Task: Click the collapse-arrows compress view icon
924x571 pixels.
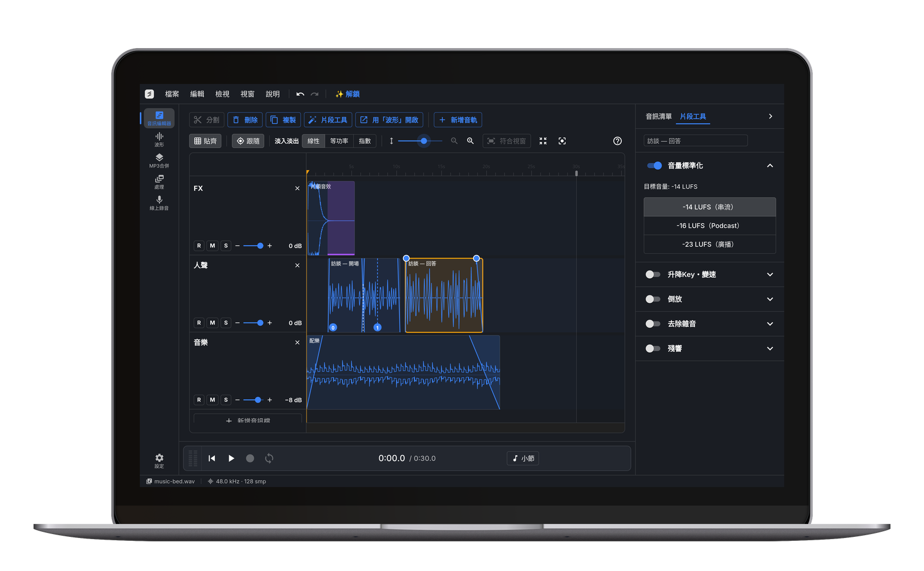Action: click(x=543, y=141)
